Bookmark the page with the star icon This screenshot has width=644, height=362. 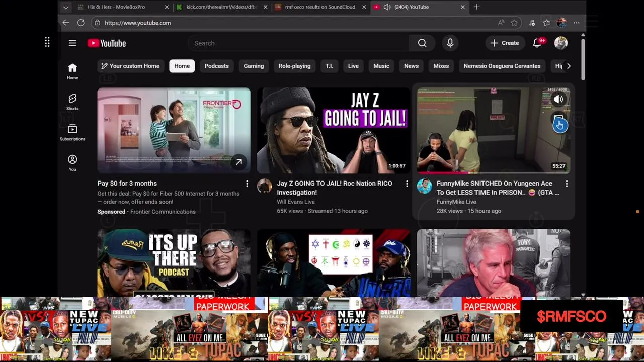point(514,23)
